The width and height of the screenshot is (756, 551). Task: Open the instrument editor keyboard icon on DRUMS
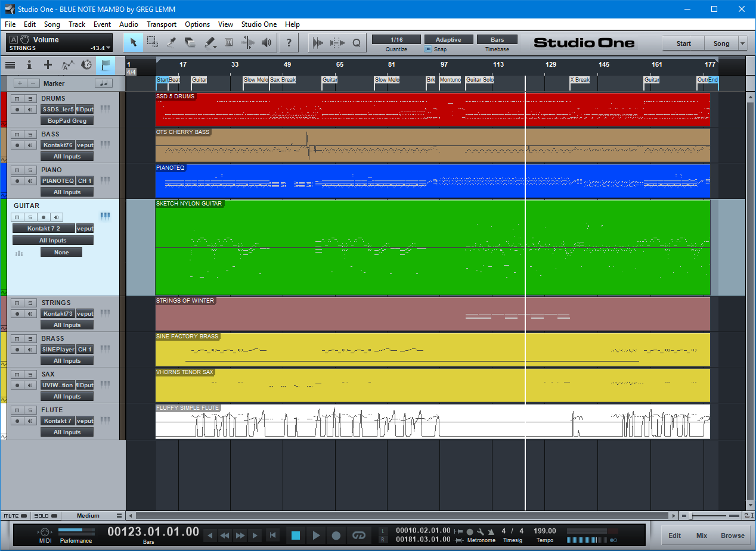click(106, 109)
